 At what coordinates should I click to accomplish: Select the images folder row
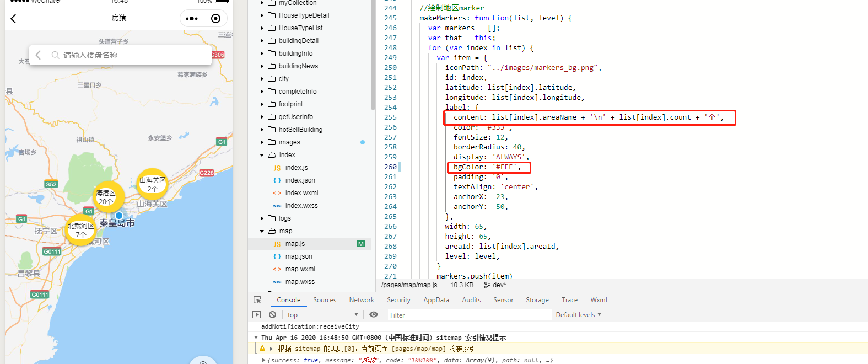(309, 142)
